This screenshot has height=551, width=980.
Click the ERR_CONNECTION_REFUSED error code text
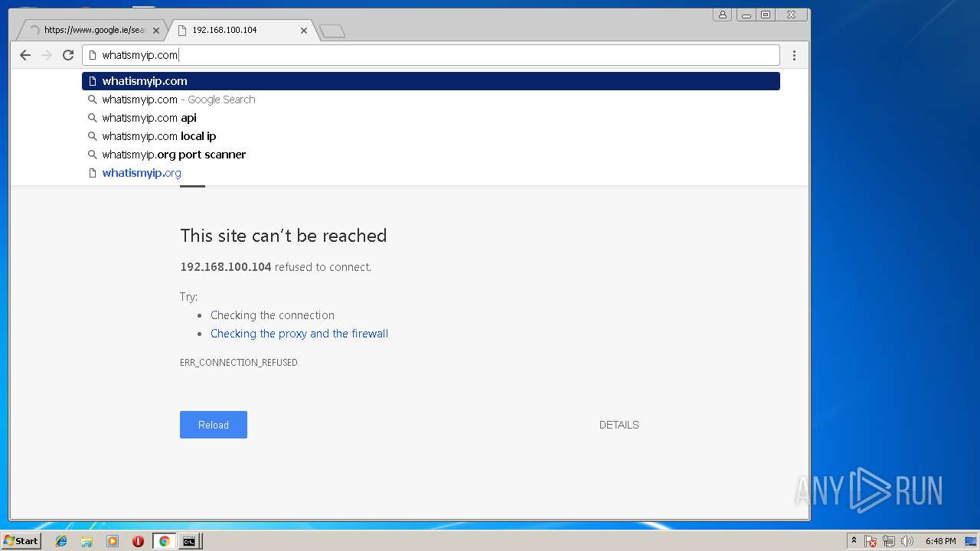[x=239, y=363]
